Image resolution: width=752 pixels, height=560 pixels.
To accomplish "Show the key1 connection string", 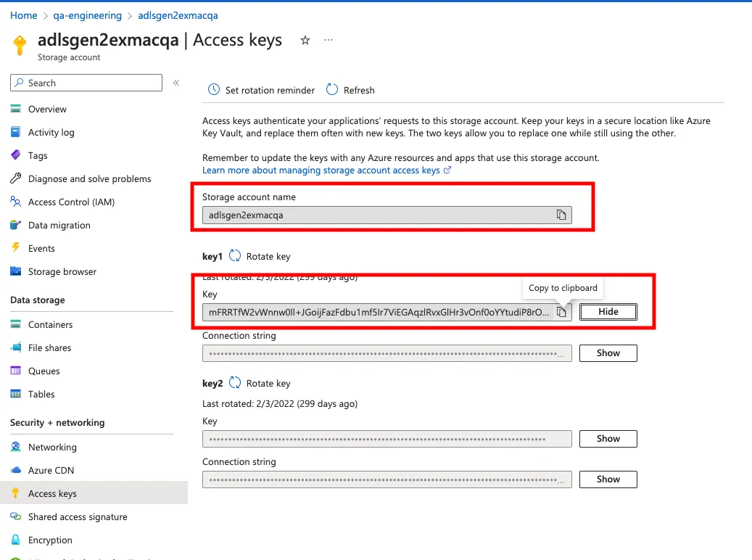I will point(608,353).
